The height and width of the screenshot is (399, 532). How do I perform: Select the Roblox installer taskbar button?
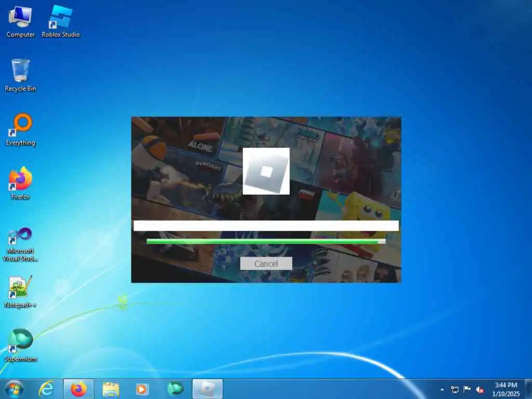tap(207, 389)
